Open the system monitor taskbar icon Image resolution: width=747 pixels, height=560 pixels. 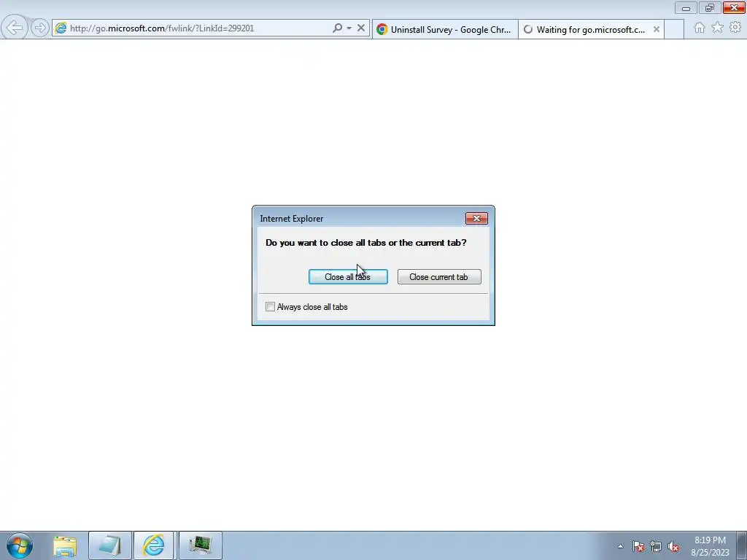pos(201,546)
